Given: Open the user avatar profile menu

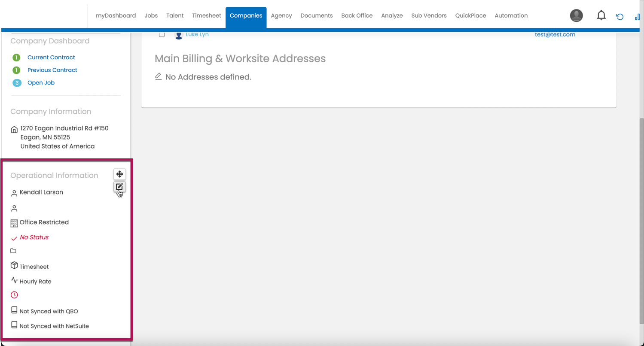Looking at the screenshot, I should pyautogui.click(x=576, y=15).
